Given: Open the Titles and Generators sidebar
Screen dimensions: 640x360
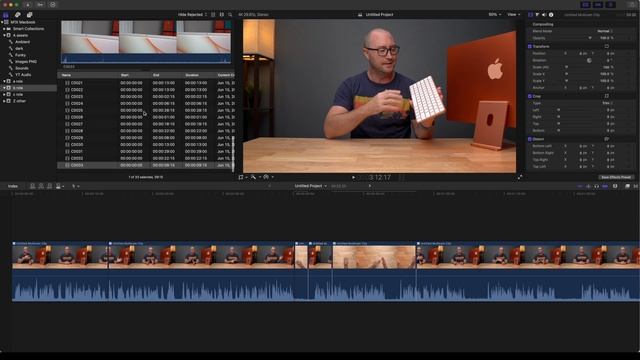Looking at the screenshot, I should coord(29,15).
